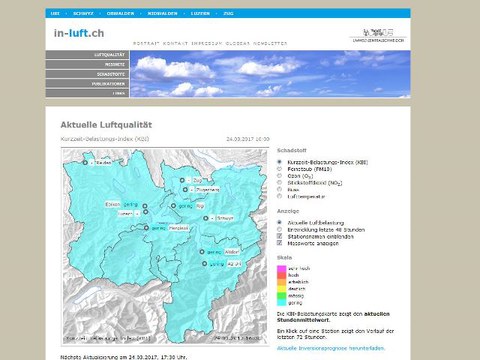Screen dimensions: 480x360
Task: Select Aktuelle Luftbelastung radio button
Action: tap(280, 222)
